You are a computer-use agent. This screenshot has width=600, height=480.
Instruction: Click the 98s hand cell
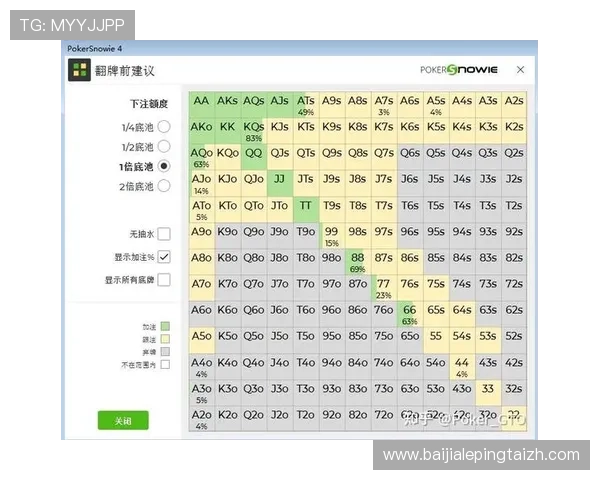point(358,235)
